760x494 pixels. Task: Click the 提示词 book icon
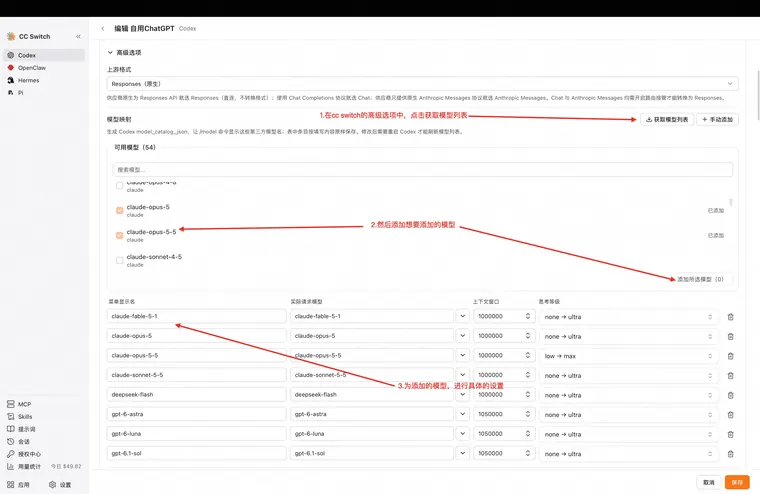click(11, 429)
